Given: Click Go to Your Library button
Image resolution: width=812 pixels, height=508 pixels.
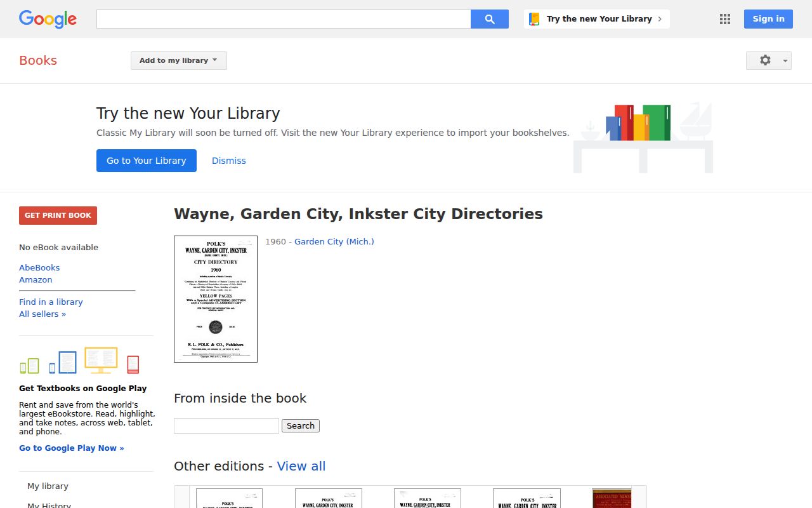Looking at the screenshot, I should (147, 161).
